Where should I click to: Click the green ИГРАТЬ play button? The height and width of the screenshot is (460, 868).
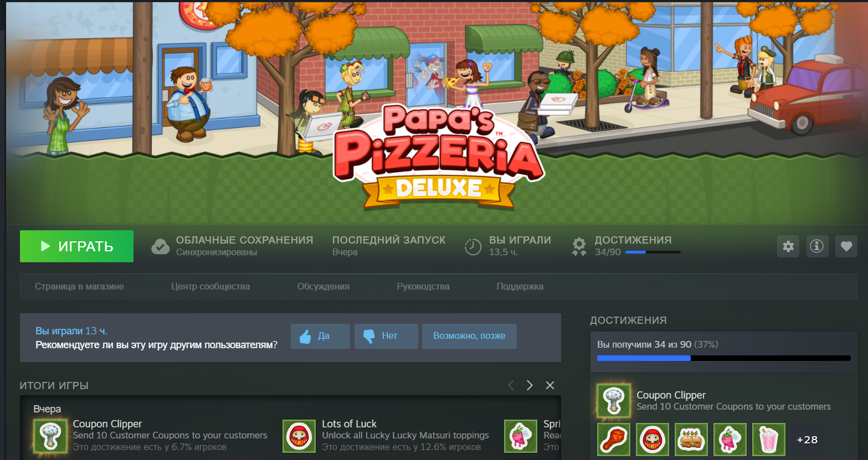(76, 246)
